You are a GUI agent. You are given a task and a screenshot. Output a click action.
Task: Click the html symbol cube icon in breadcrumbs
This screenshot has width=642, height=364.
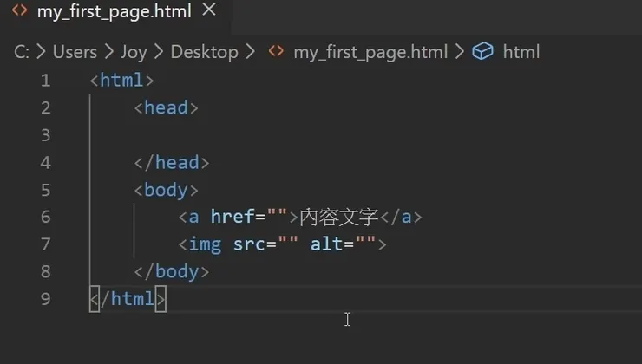[482, 52]
